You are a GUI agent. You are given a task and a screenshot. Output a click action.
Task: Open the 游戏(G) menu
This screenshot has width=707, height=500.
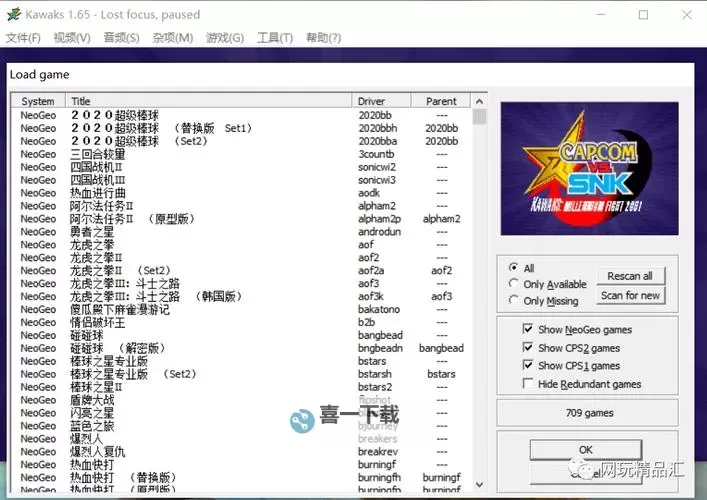225,38
